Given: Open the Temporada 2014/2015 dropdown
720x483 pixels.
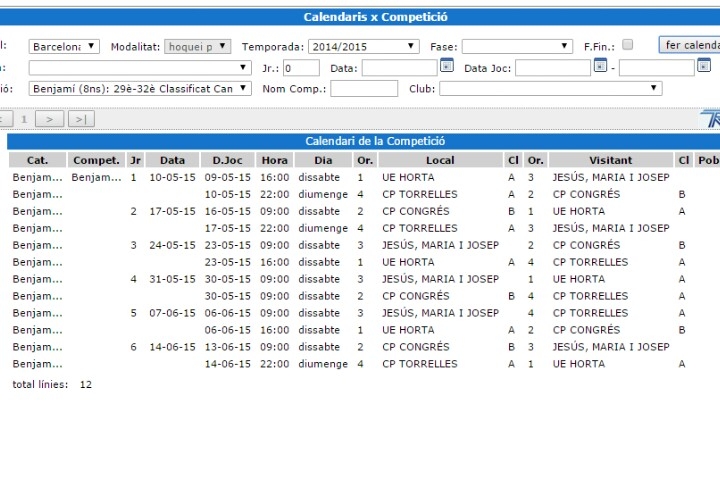Looking at the screenshot, I should (x=363, y=46).
